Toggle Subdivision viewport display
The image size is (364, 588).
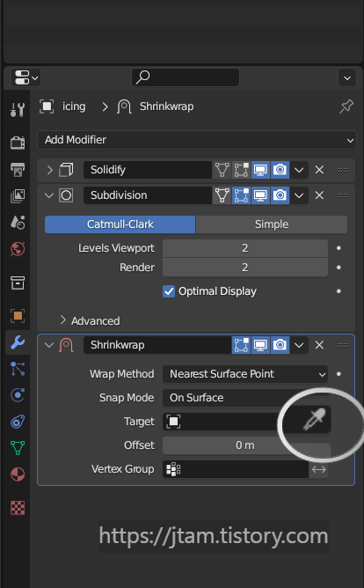(x=260, y=195)
